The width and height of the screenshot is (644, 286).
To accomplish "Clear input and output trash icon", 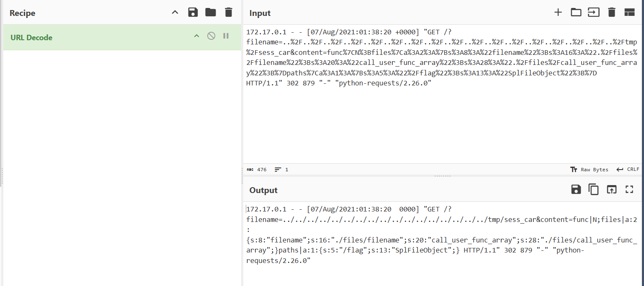I will [612, 13].
